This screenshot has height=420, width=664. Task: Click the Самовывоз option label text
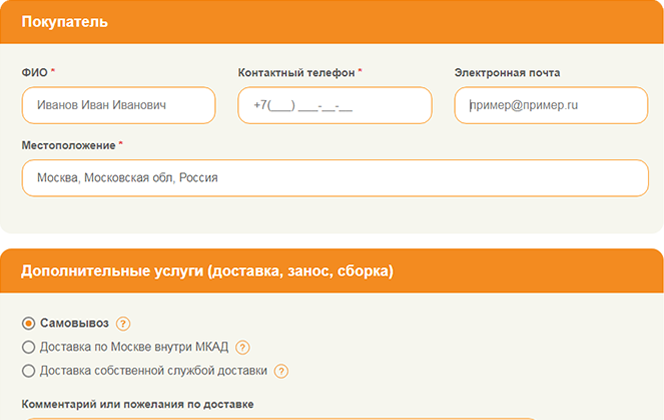click(74, 323)
